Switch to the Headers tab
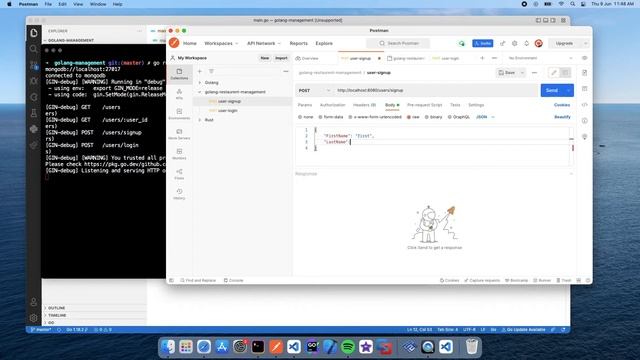The width and height of the screenshot is (640, 360). pyautogui.click(x=364, y=105)
